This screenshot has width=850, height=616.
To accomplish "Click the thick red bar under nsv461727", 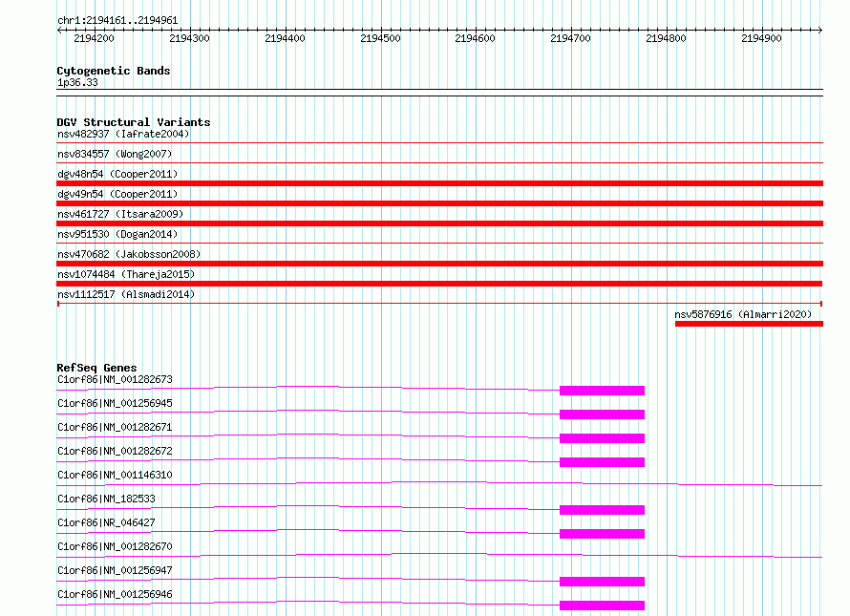I will coord(439,223).
